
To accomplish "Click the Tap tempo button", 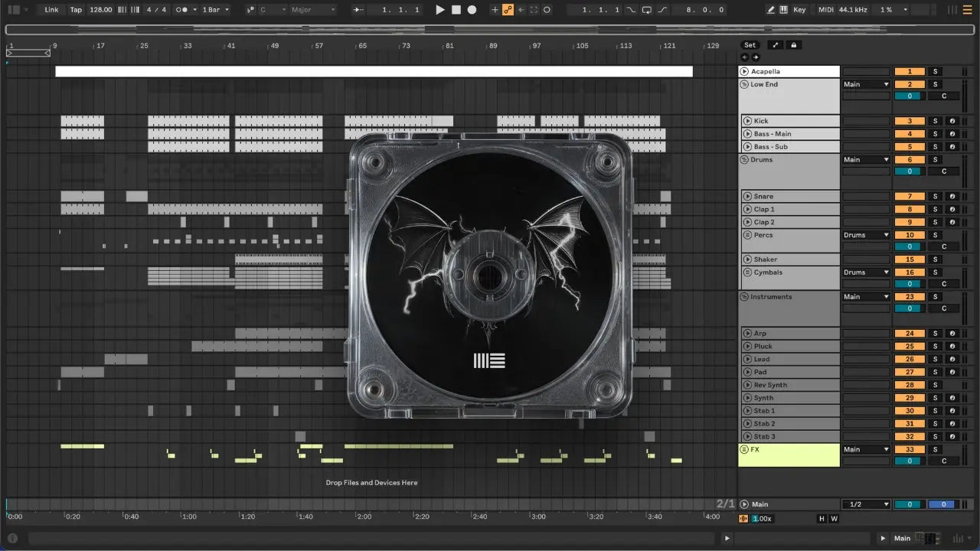I will (76, 10).
